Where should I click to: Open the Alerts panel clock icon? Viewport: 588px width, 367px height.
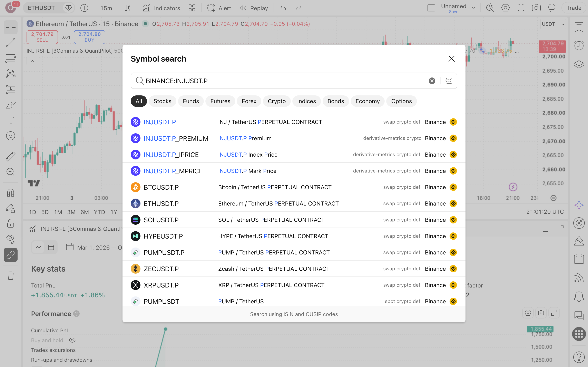pos(579,45)
